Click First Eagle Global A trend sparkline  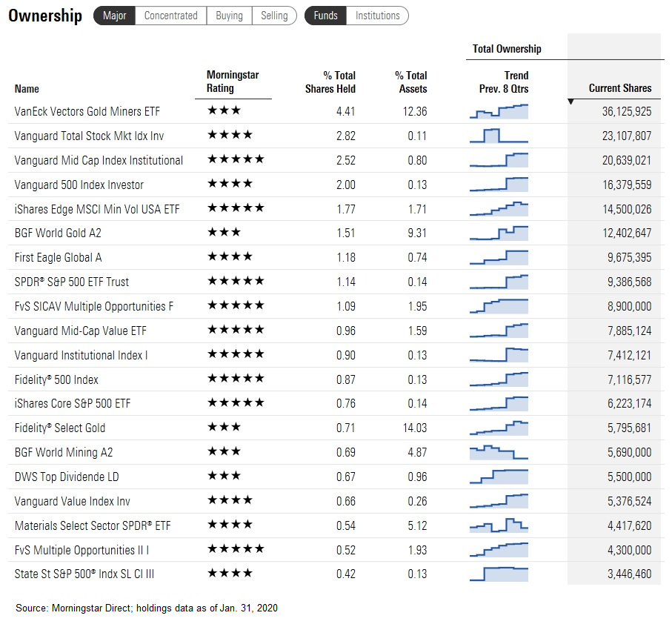(499, 257)
